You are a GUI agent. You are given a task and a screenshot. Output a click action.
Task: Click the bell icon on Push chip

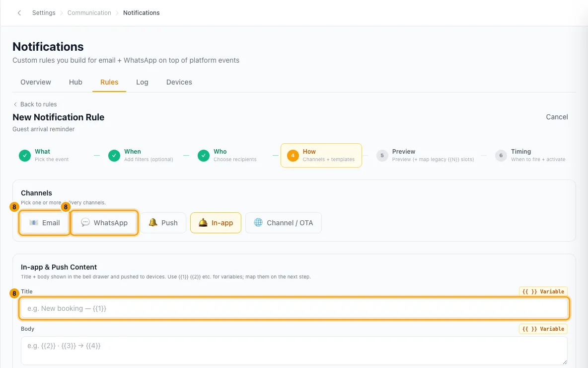(152, 222)
